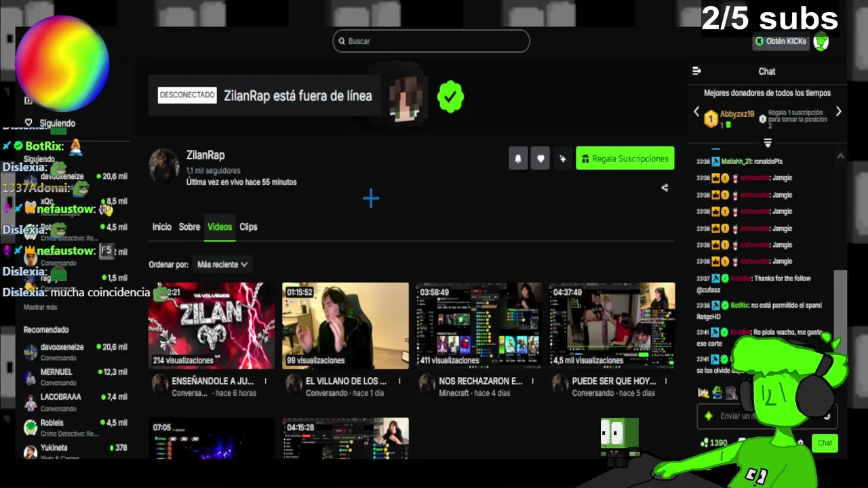Select the Videos tab
This screenshot has width=868, height=488.
pos(220,227)
